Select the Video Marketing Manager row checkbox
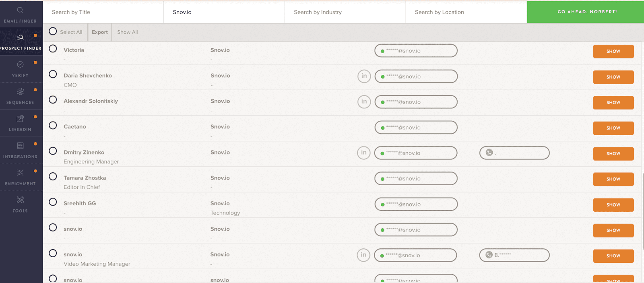644x283 pixels. 53,253
